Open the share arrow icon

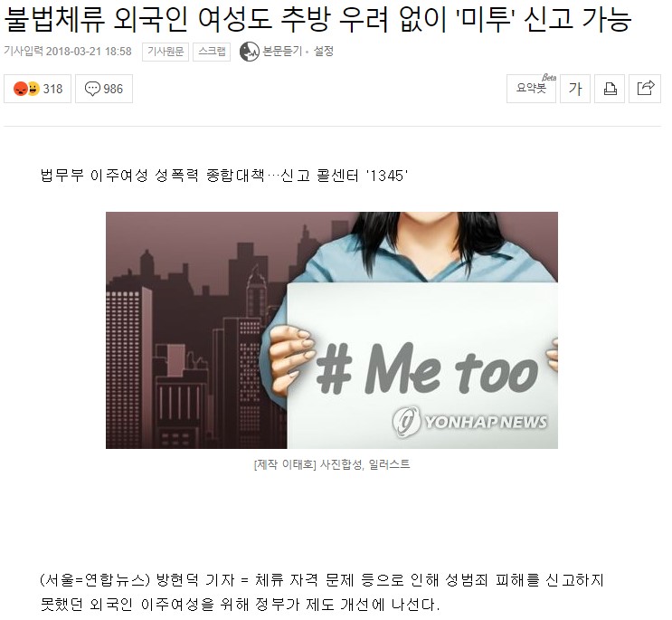click(x=645, y=89)
